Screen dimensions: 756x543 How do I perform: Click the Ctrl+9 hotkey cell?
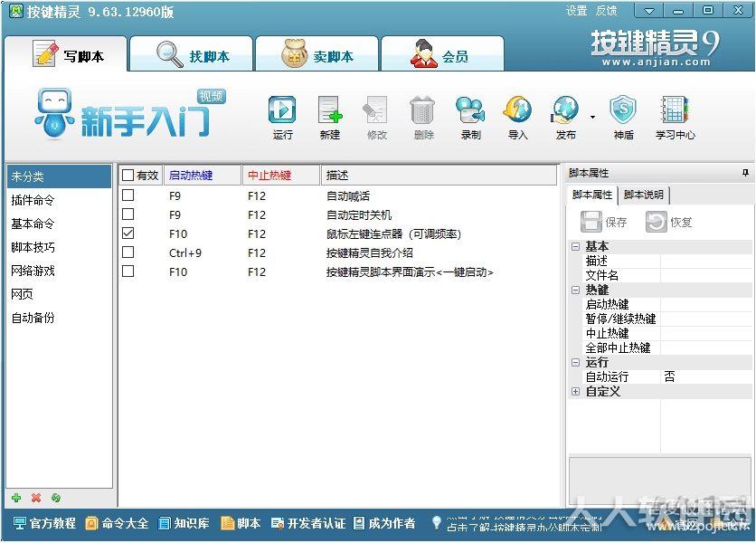(x=185, y=252)
